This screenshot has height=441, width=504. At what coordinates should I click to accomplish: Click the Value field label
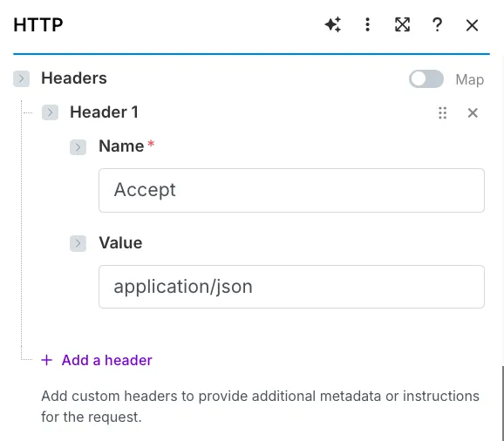tap(120, 242)
